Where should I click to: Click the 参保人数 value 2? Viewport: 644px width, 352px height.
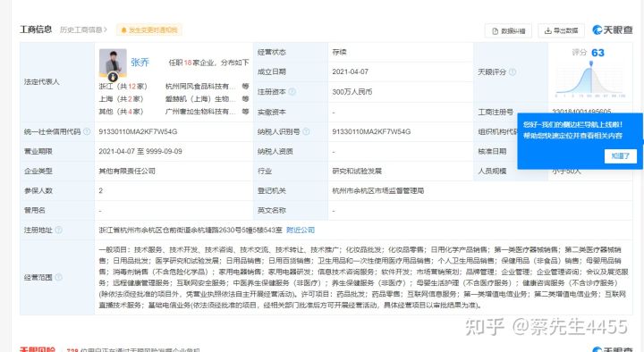tap(100, 191)
